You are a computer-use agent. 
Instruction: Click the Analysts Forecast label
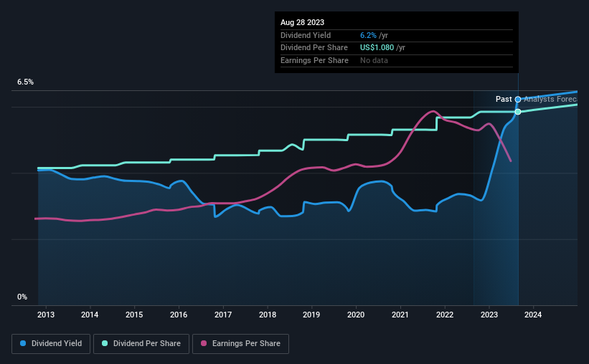[550, 99]
